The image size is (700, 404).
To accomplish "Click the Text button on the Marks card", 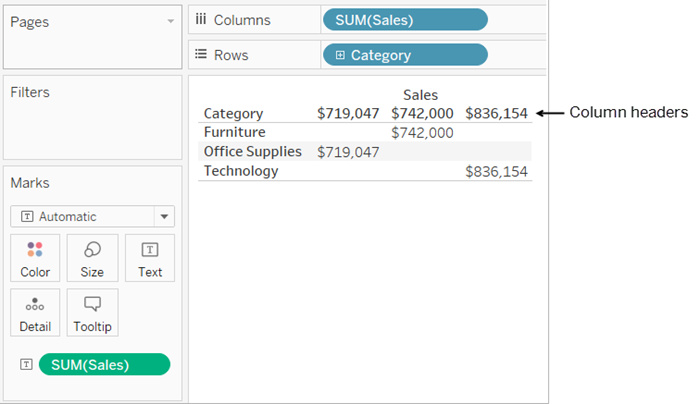I will click(150, 258).
